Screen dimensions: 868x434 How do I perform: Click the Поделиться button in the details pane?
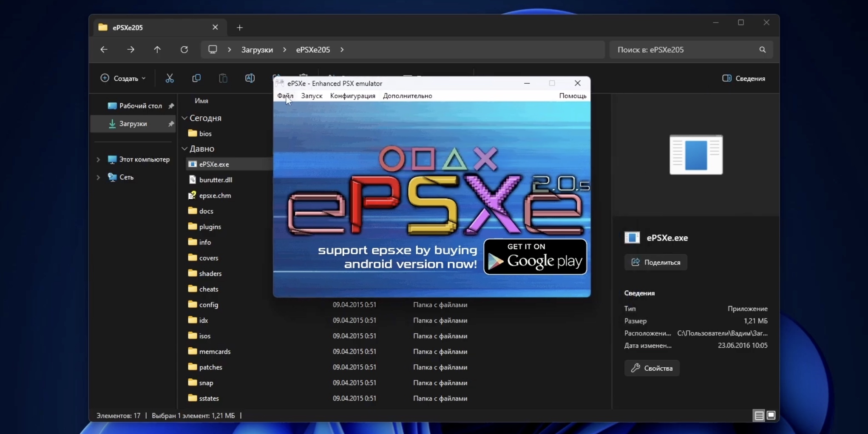(x=655, y=262)
